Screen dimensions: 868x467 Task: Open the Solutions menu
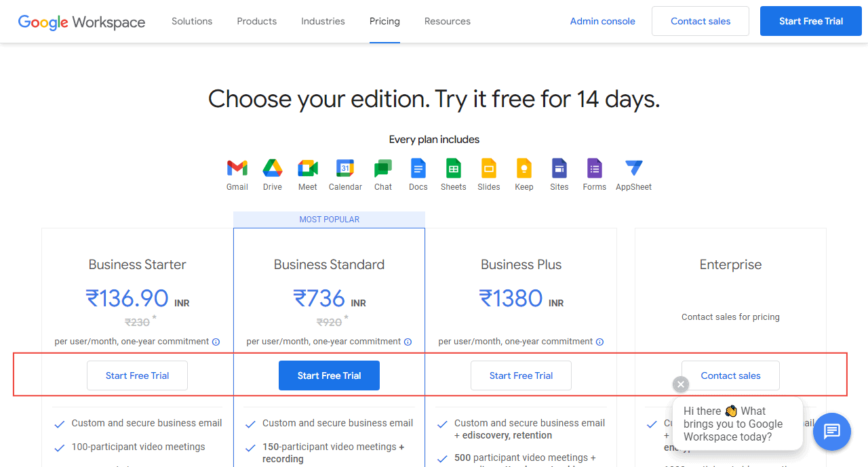coord(191,21)
